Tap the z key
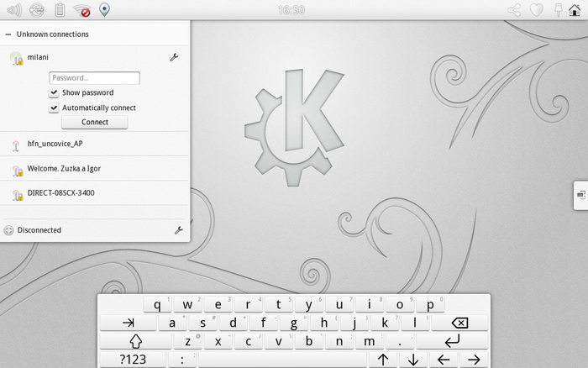Viewport: 588px width, 368px height. coord(188,341)
